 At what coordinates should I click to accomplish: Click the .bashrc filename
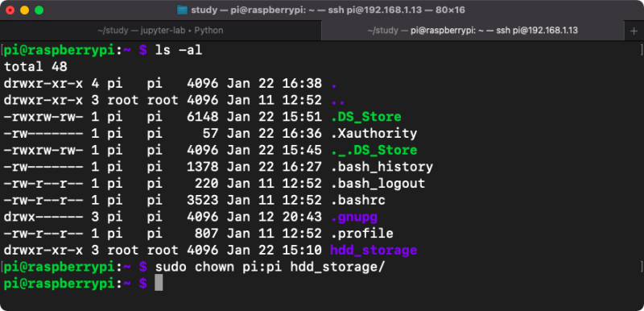pyautogui.click(x=357, y=200)
